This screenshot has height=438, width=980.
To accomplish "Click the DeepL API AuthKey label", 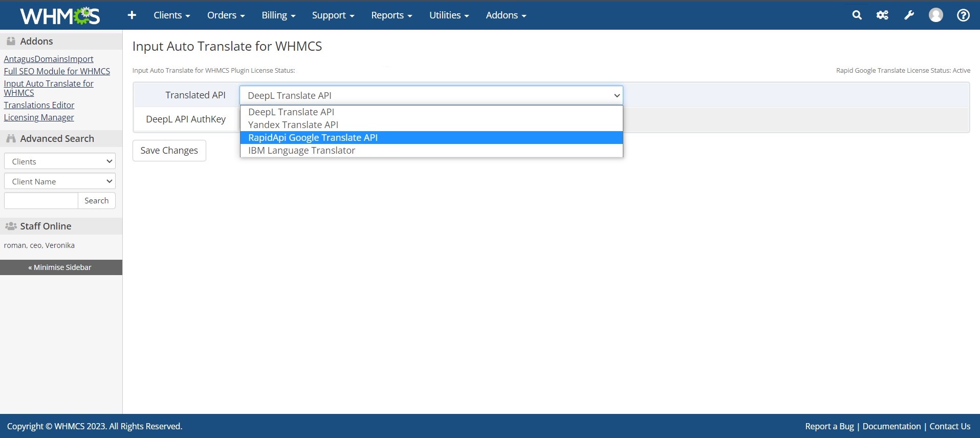I will 186,119.
